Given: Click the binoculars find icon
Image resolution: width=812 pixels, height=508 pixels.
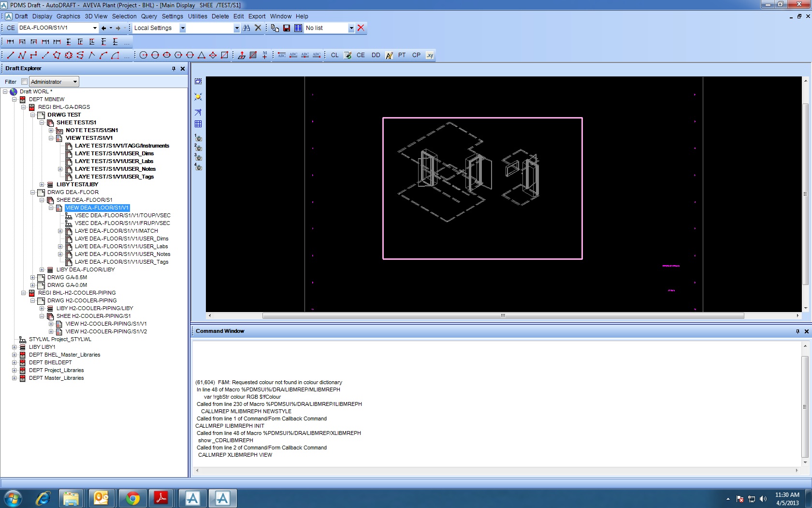Looking at the screenshot, I should coord(246,28).
